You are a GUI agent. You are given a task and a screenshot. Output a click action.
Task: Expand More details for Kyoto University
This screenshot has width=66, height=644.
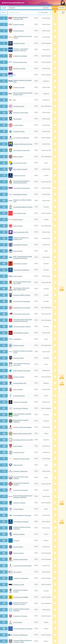point(36,251)
